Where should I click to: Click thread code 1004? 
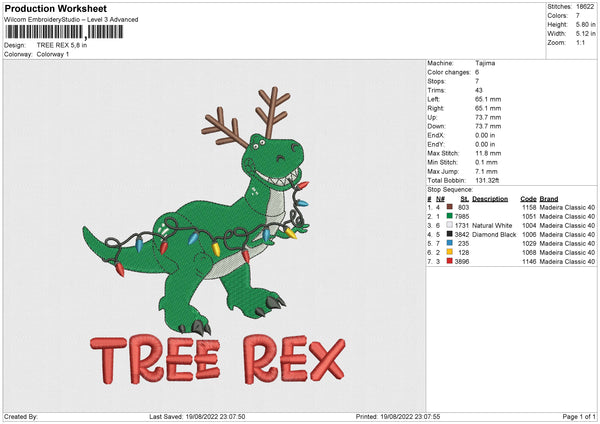(529, 225)
